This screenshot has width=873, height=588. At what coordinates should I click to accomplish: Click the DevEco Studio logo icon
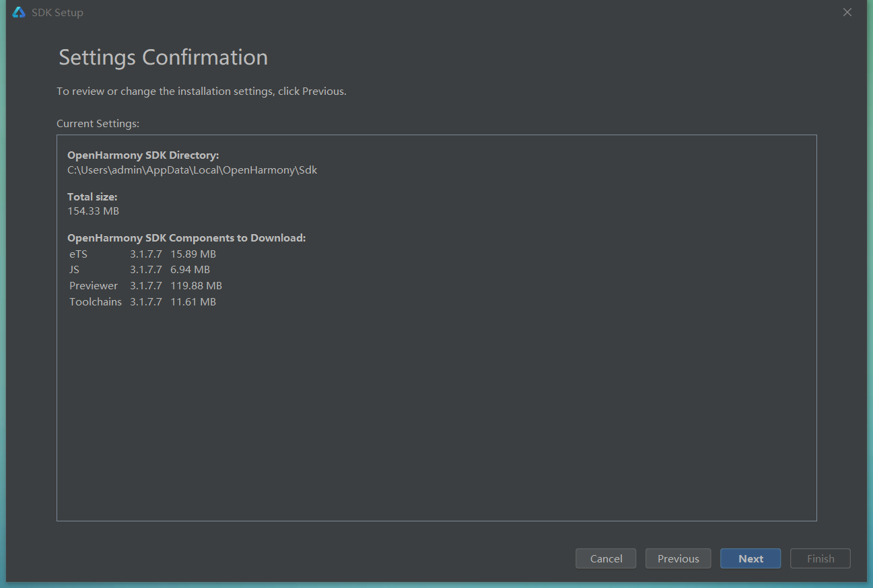click(x=19, y=13)
